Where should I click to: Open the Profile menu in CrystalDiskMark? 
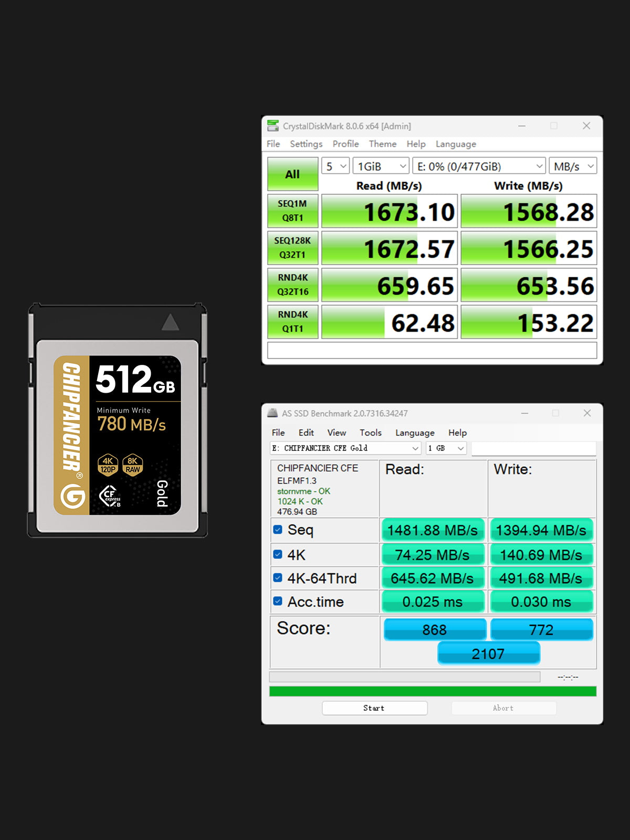point(345,144)
